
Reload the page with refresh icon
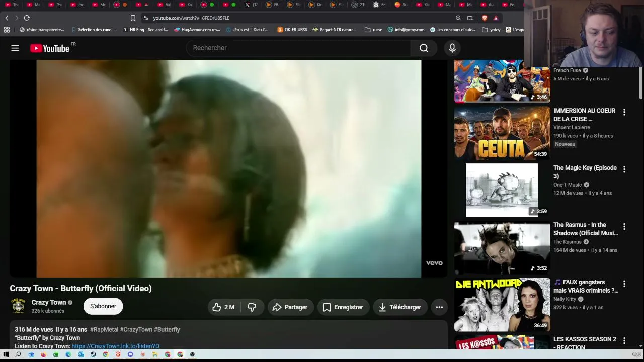coord(27,18)
